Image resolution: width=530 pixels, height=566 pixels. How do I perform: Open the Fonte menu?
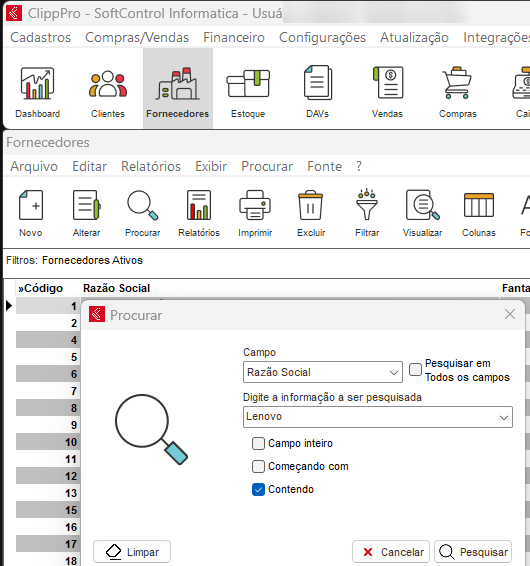click(325, 166)
